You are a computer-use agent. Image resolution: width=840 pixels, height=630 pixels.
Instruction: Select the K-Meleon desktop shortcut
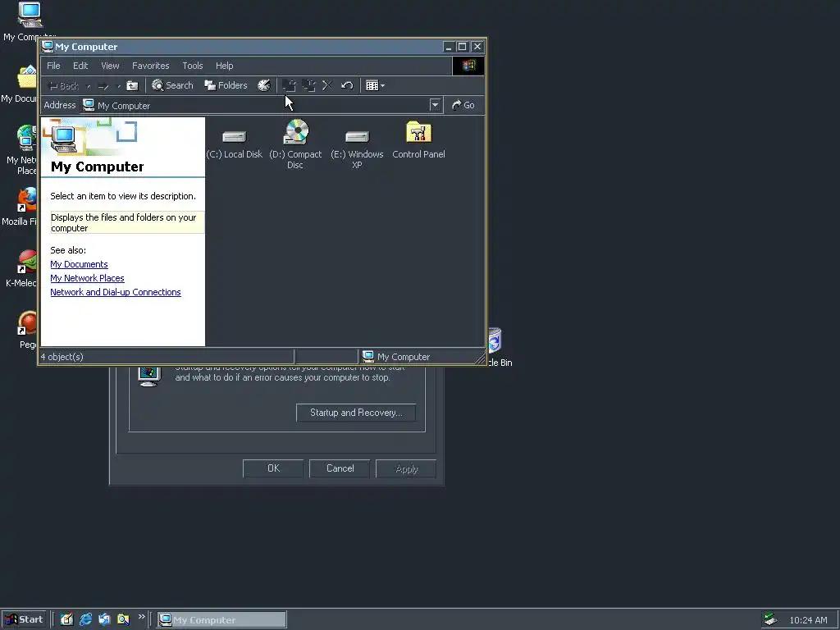coord(22,269)
